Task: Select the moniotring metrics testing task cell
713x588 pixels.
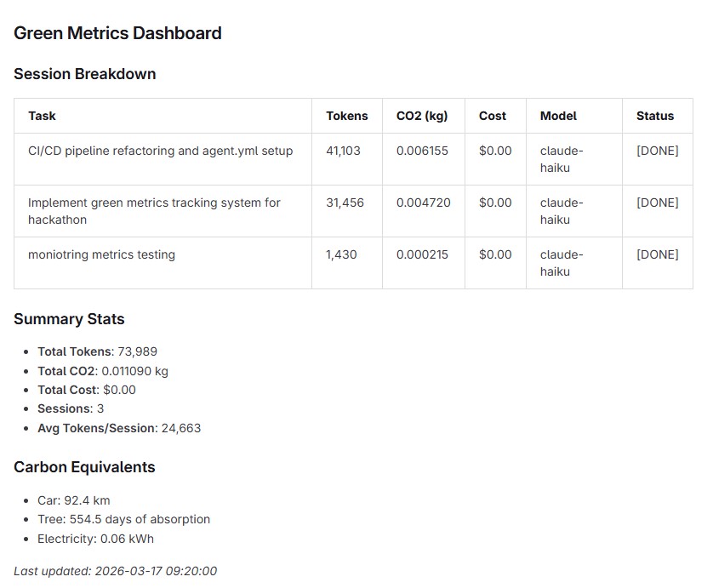Action: [101, 254]
